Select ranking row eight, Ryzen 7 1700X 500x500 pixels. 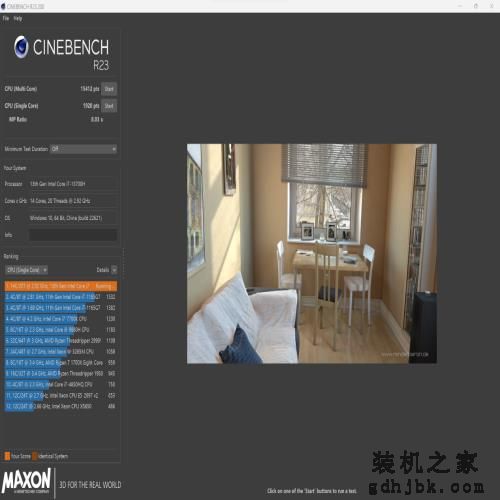(61, 363)
